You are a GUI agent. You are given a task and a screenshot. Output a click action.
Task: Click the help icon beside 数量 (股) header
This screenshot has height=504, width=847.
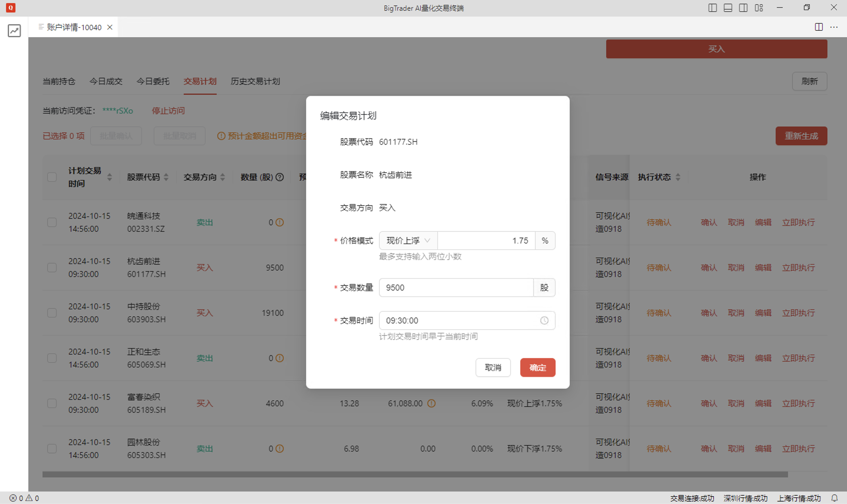coord(280,177)
